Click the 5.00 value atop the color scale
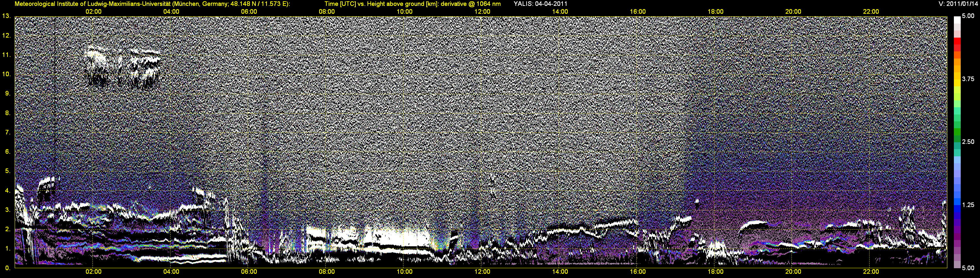 pyautogui.click(x=968, y=16)
